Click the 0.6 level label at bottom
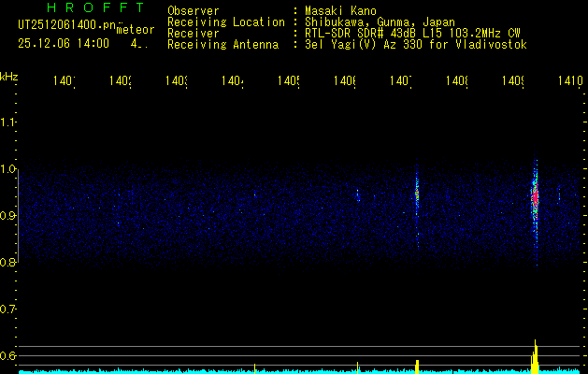 point(9,356)
